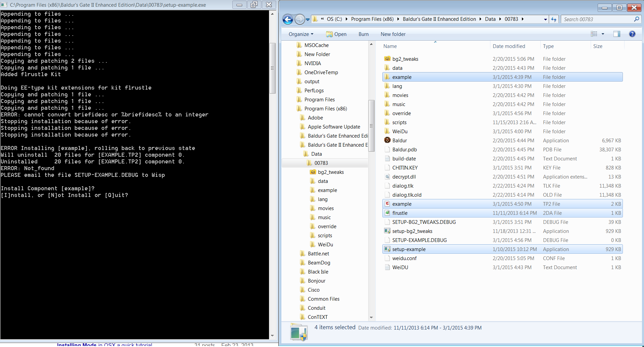Click the refresh button beside address bar

pos(554,19)
